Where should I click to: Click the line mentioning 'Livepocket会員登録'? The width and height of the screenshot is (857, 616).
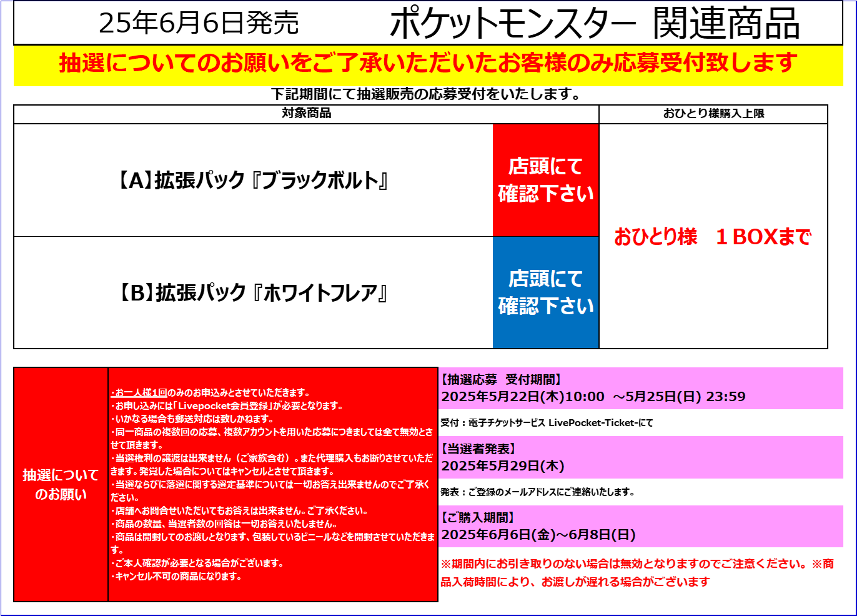coord(227,405)
